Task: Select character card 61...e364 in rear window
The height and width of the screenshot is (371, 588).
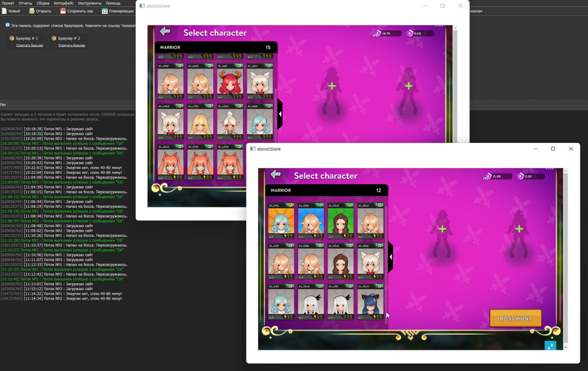Action: point(230,122)
